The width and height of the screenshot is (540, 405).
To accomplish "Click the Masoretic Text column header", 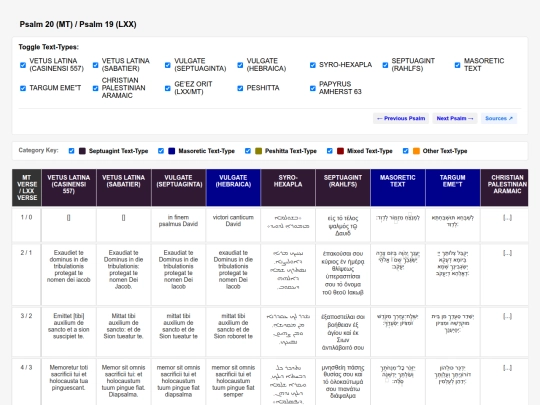I will pyautogui.click(x=398, y=188).
